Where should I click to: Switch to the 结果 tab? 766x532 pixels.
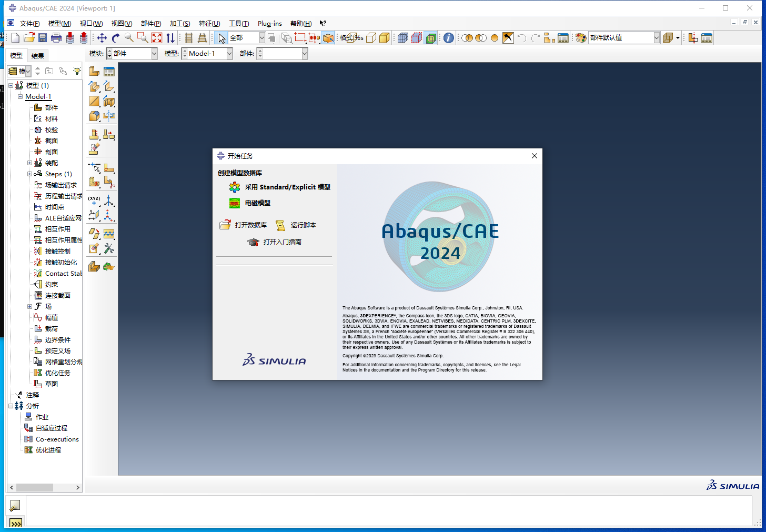[x=37, y=55]
